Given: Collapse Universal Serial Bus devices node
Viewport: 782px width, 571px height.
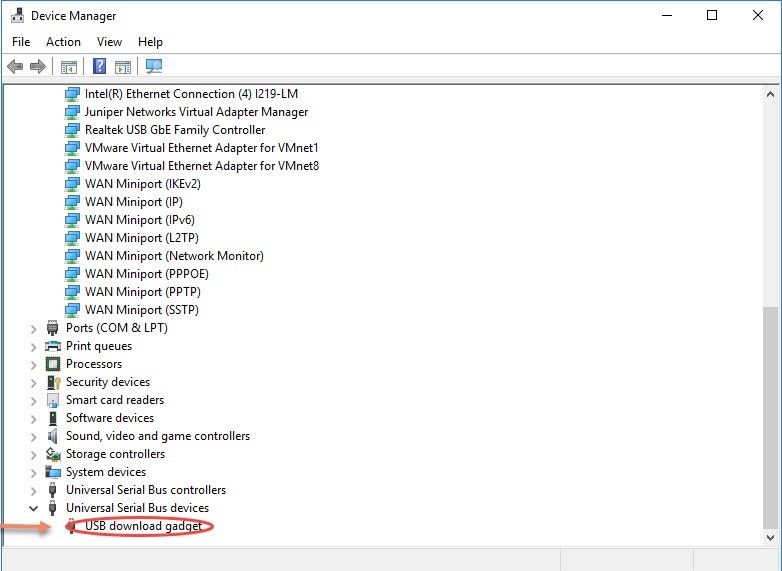Looking at the screenshot, I should pos(33,508).
